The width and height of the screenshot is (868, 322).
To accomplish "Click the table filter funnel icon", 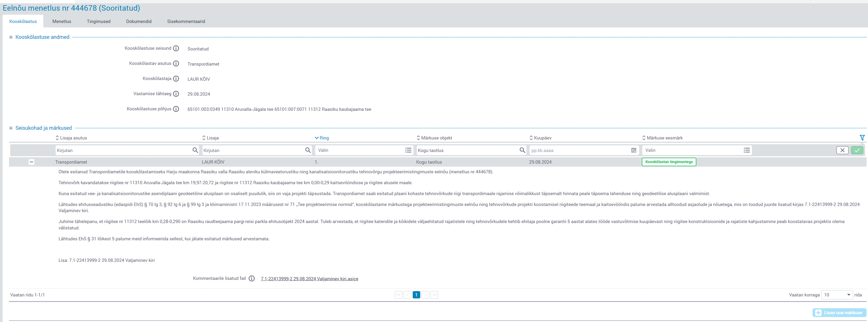I will 862,137.
